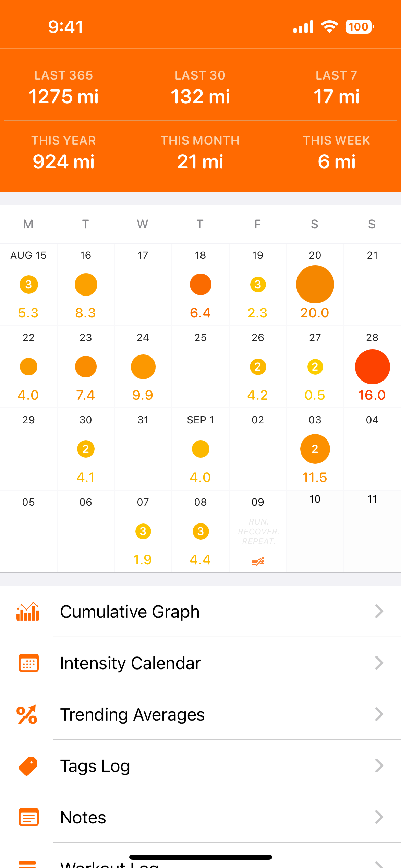The height and width of the screenshot is (868, 401).
Task: Open the Notes menu row
Action: coord(206,817)
